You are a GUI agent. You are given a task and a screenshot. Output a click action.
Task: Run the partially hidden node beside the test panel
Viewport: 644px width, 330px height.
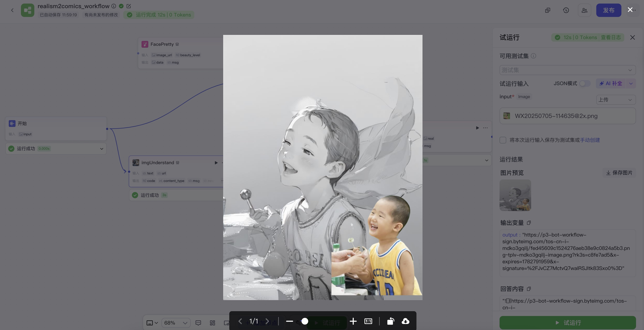click(x=477, y=128)
